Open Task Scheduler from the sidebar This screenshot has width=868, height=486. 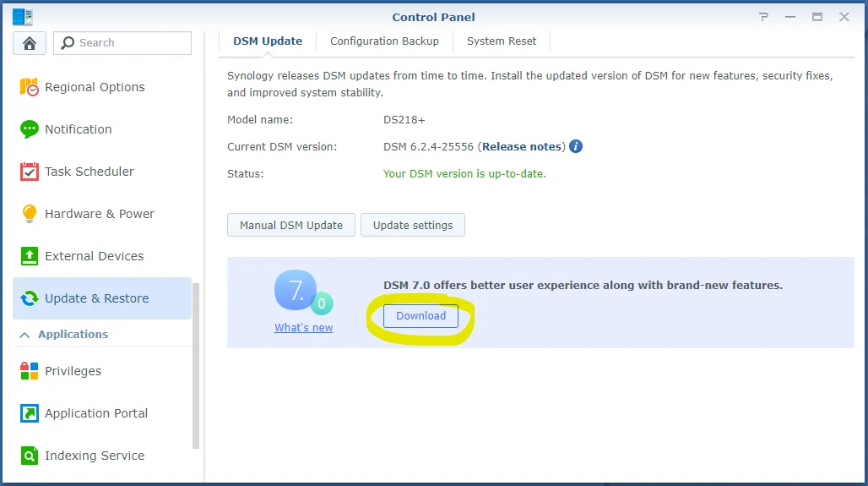[x=102, y=172]
